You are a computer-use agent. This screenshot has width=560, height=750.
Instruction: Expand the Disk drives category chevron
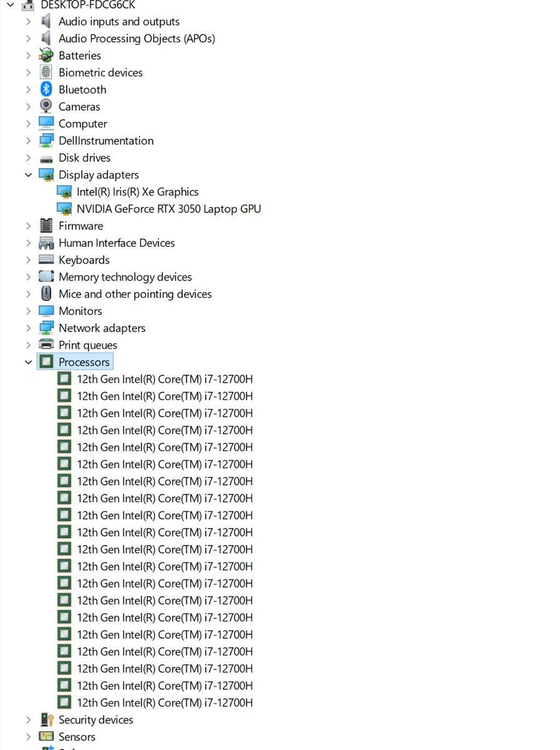pyautogui.click(x=28, y=158)
